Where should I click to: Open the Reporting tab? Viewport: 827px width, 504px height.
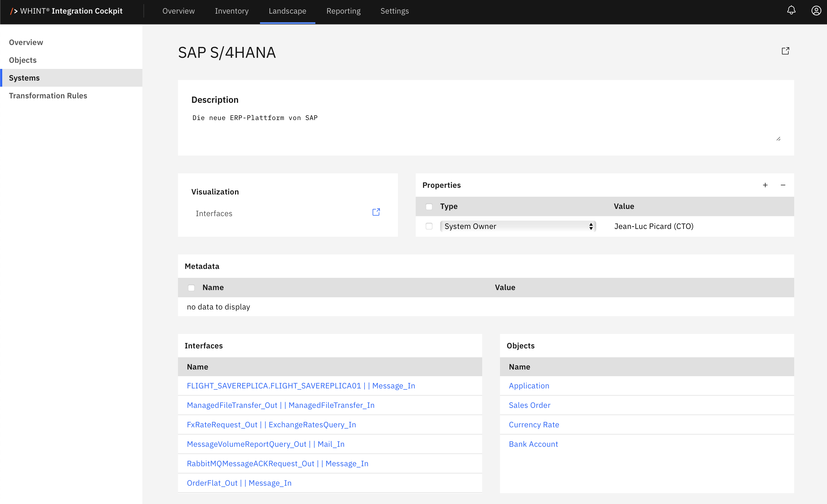pyautogui.click(x=343, y=11)
